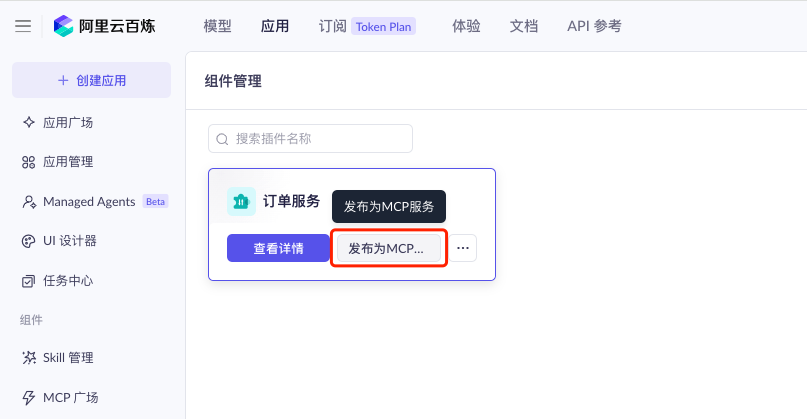
Task: Click the 查看详情 button
Action: click(278, 248)
